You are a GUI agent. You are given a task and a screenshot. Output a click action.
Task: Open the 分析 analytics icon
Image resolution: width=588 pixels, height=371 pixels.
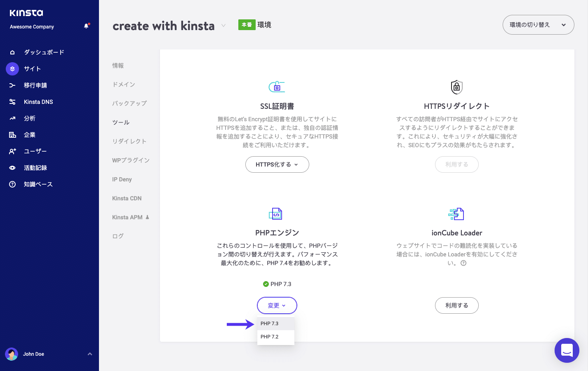click(x=12, y=118)
